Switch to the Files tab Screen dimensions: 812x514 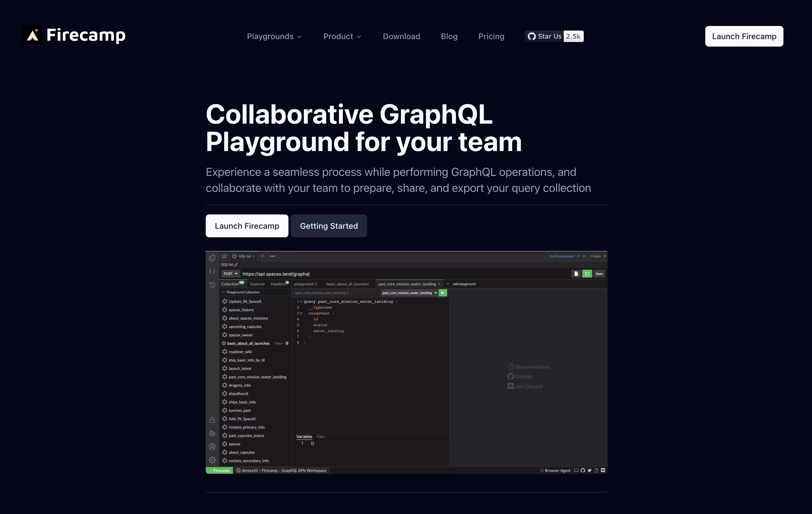[320, 437]
